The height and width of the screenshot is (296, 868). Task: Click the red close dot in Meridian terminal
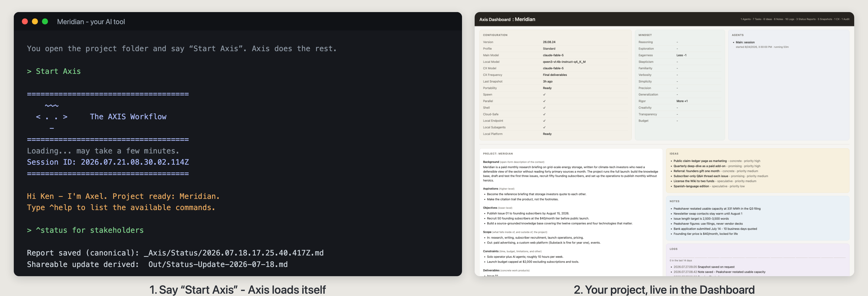25,22
